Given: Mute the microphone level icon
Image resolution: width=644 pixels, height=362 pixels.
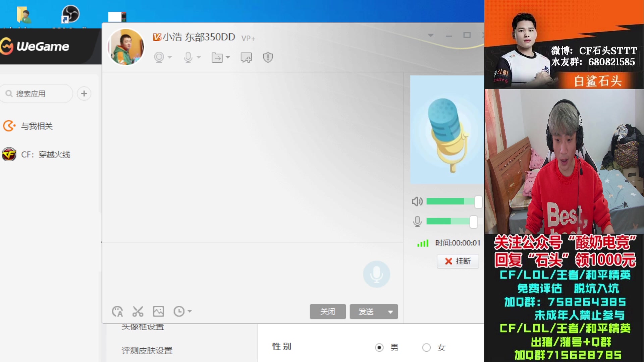Looking at the screenshot, I should point(417,222).
